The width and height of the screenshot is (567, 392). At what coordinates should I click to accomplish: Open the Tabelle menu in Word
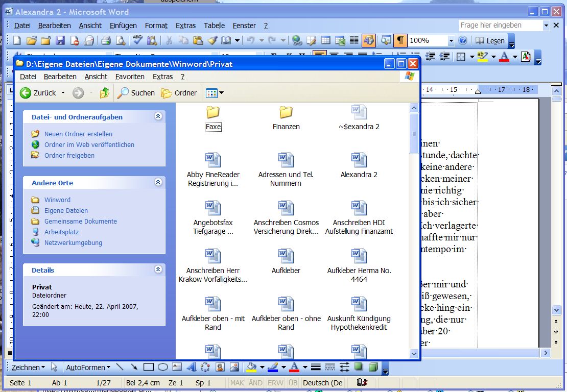tap(214, 26)
